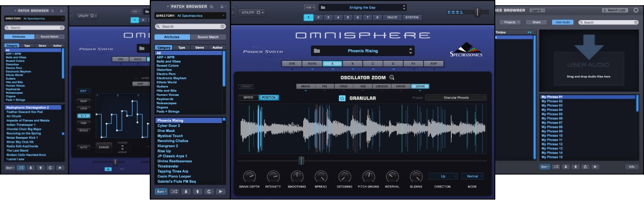Click the Oscillator Zoom magnifier icon
This screenshot has height=200, width=644.
tap(392, 77)
